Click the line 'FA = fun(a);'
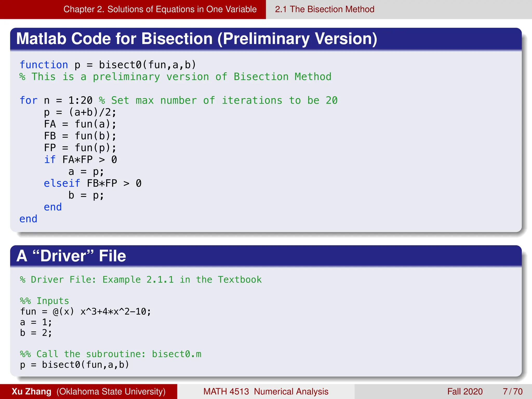The height and width of the screenshot is (399, 532). tap(80, 124)
